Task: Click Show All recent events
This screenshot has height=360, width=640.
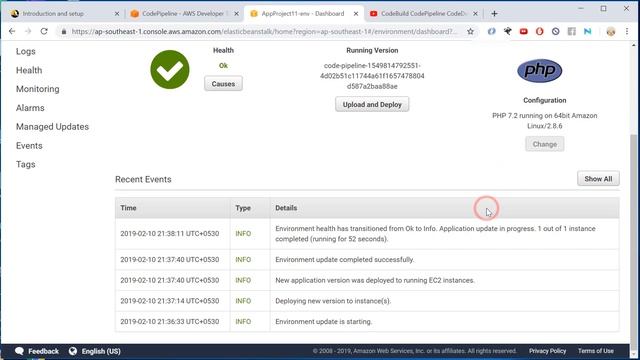Action: point(598,179)
